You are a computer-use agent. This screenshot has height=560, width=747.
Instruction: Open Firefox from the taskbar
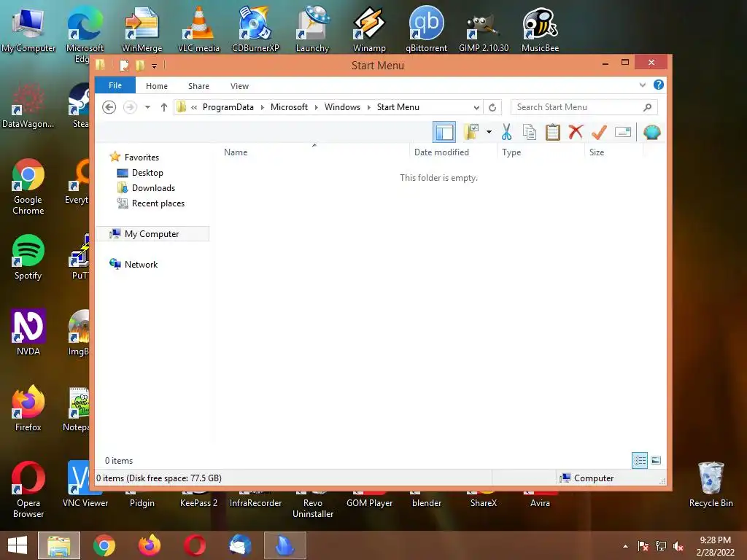click(x=150, y=545)
